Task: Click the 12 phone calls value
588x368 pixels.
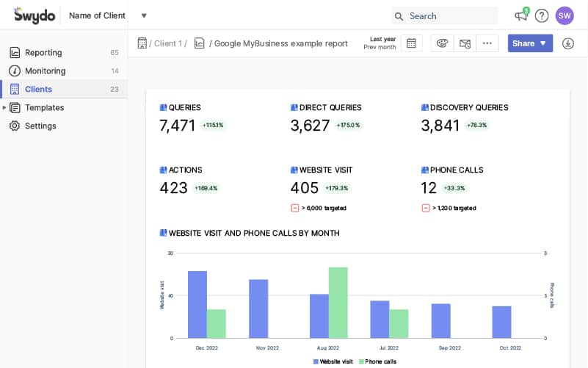Action: [x=429, y=188]
